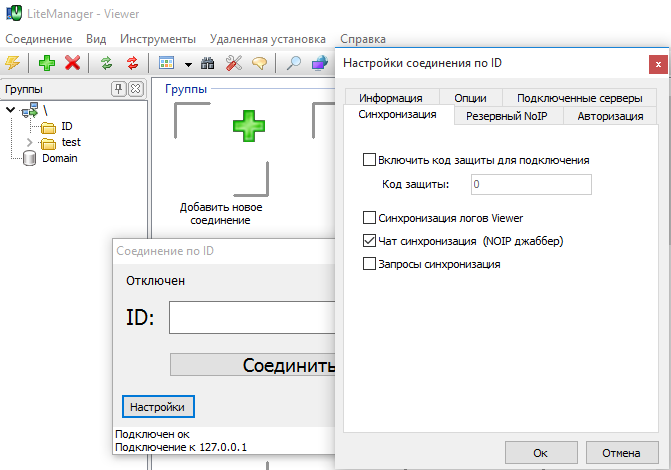Click the red X delete connection icon

pyautogui.click(x=72, y=63)
